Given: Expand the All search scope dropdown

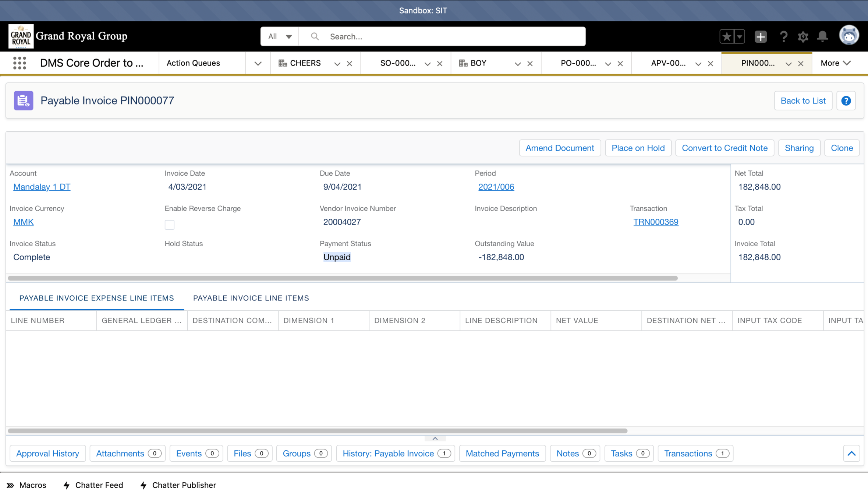Looking at the screenshot, I should click(x=280, y=36).
